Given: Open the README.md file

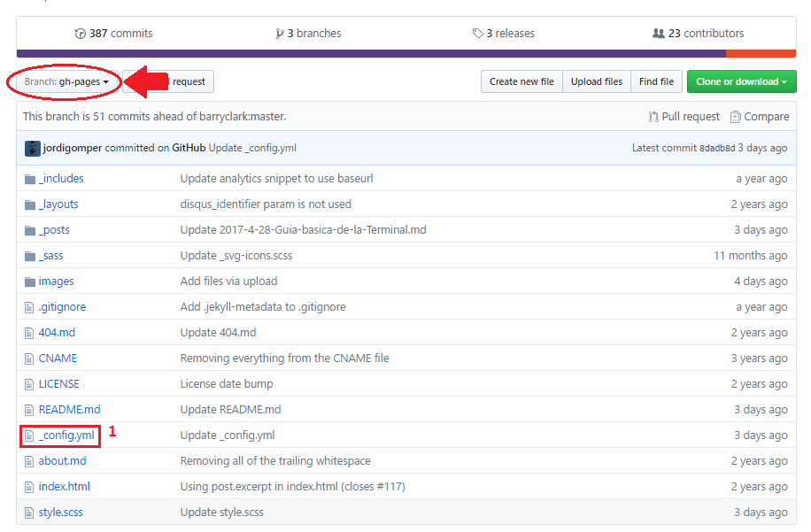Looking at the screenshot, I should click(69, 410).
